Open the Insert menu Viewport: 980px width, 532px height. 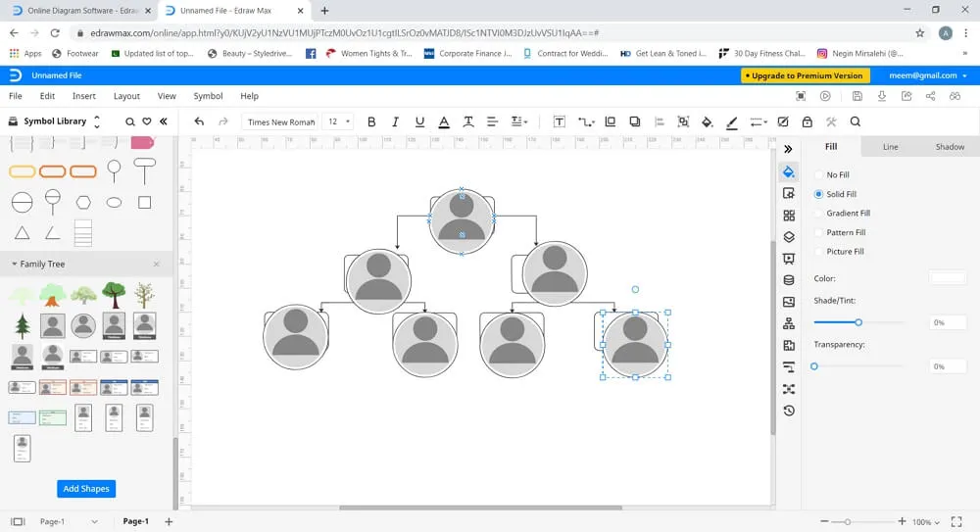tap(84, 96)
